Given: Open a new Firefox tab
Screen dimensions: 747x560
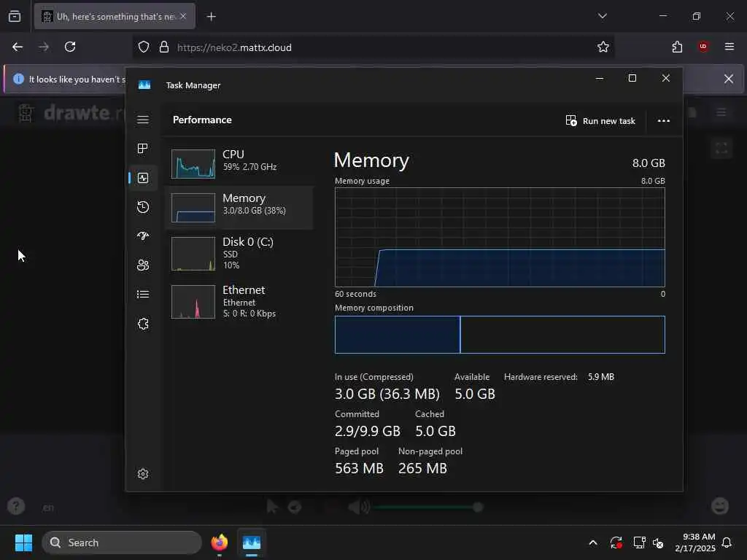Looking at the screenshot, I should click(x=211, y=17).
